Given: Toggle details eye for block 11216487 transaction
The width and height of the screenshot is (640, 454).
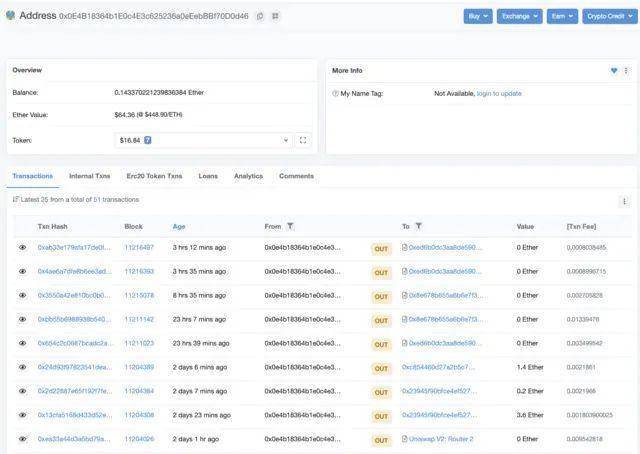Looking at the screenshot, I should tap(22, 247).
